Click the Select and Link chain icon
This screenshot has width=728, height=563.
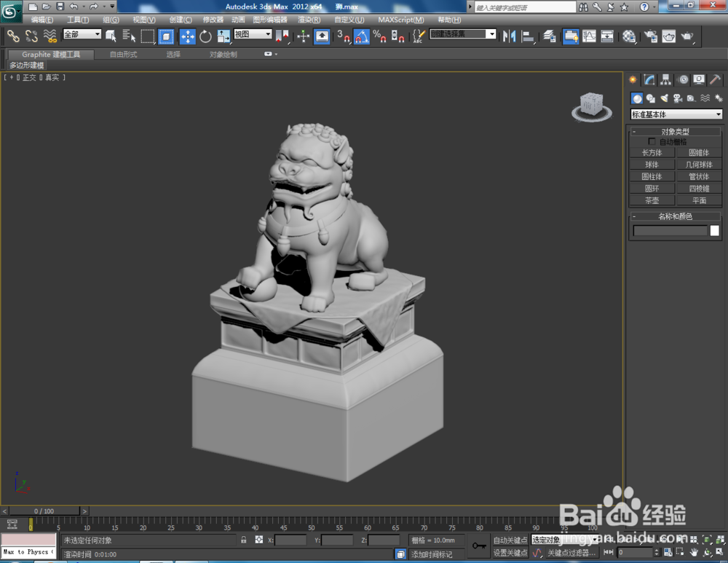click(13, 36)
